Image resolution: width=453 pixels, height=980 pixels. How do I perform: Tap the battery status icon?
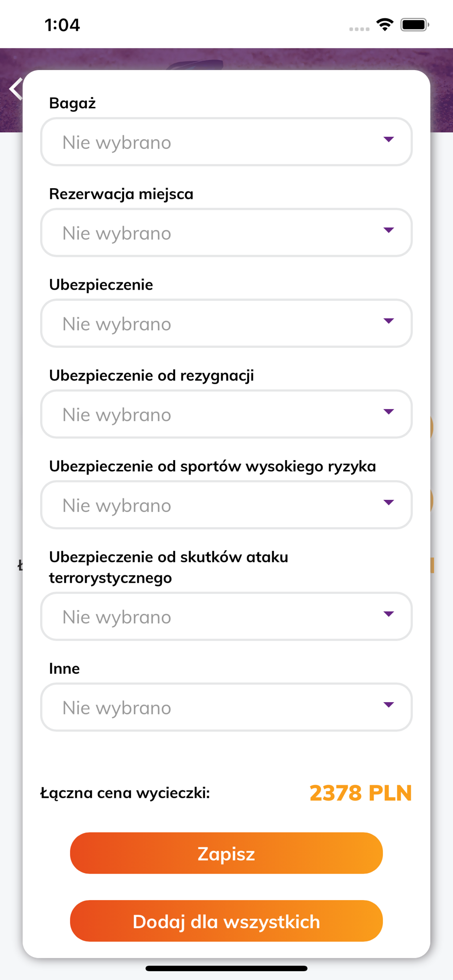coord(415,24)
